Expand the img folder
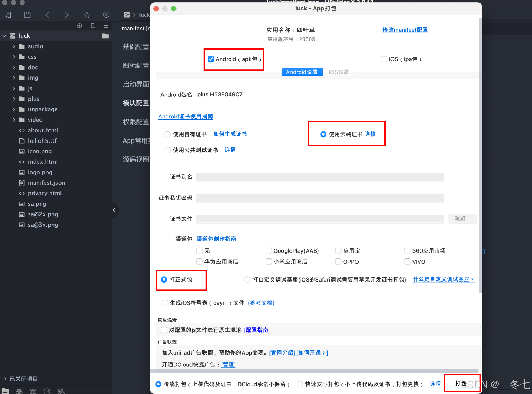The width and height of the screenshot is (532, 394). 14,78
